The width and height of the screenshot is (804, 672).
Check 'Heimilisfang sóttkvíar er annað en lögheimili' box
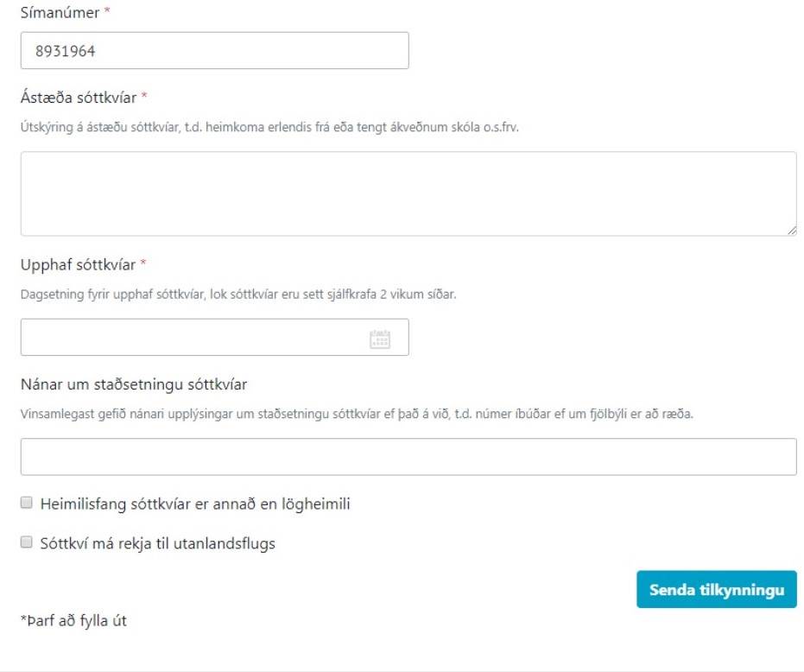coord(26,502)
